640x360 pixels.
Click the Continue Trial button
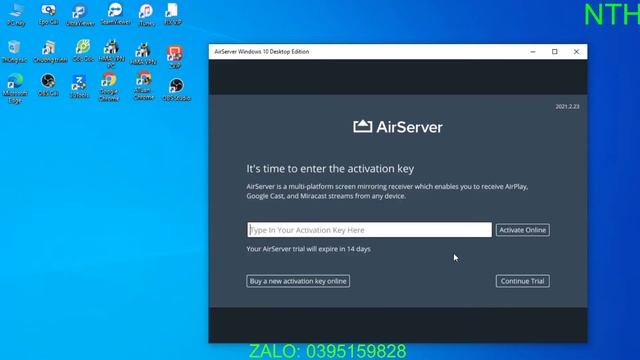tap(522, 281)
